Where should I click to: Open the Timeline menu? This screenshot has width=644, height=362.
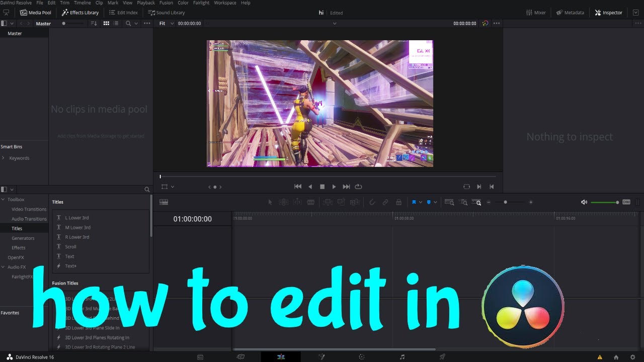pos(83,3)
